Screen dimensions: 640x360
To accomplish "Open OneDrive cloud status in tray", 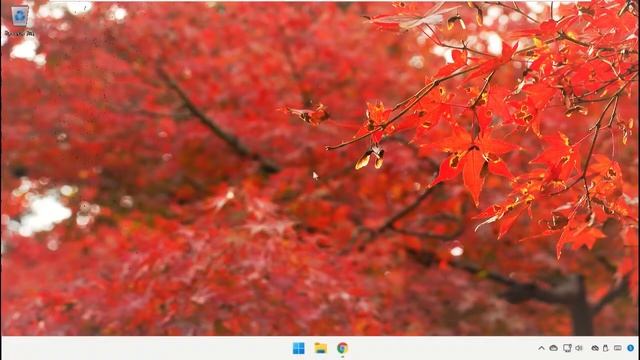I will pos(553,348).
